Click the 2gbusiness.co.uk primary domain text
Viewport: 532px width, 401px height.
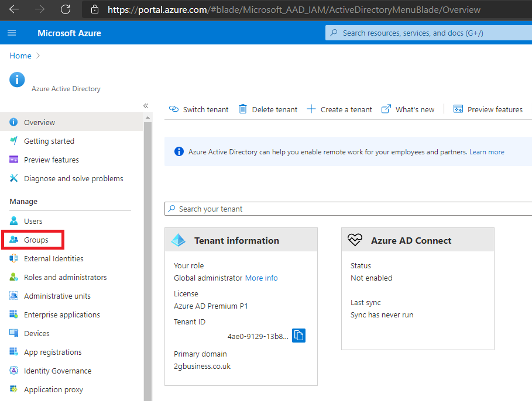202,366
